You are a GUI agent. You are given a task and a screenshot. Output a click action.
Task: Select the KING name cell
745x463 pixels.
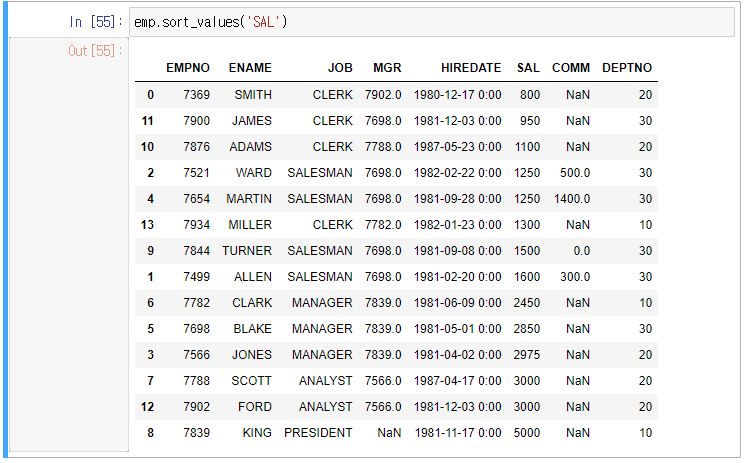pos(257,433)
